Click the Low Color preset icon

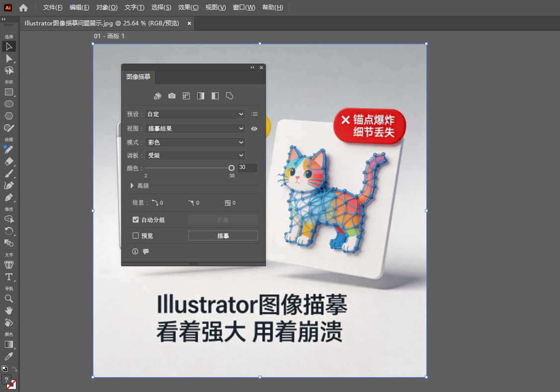click(186, 96)
